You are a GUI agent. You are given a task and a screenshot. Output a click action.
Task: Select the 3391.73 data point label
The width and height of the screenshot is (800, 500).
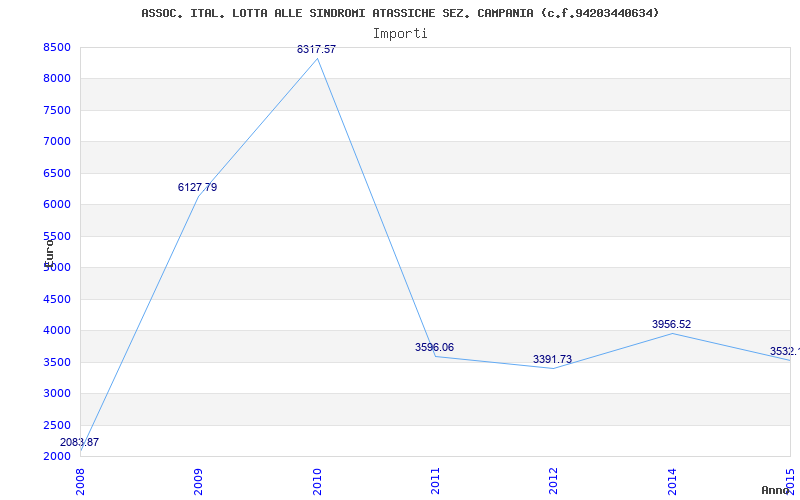(552, 359)
